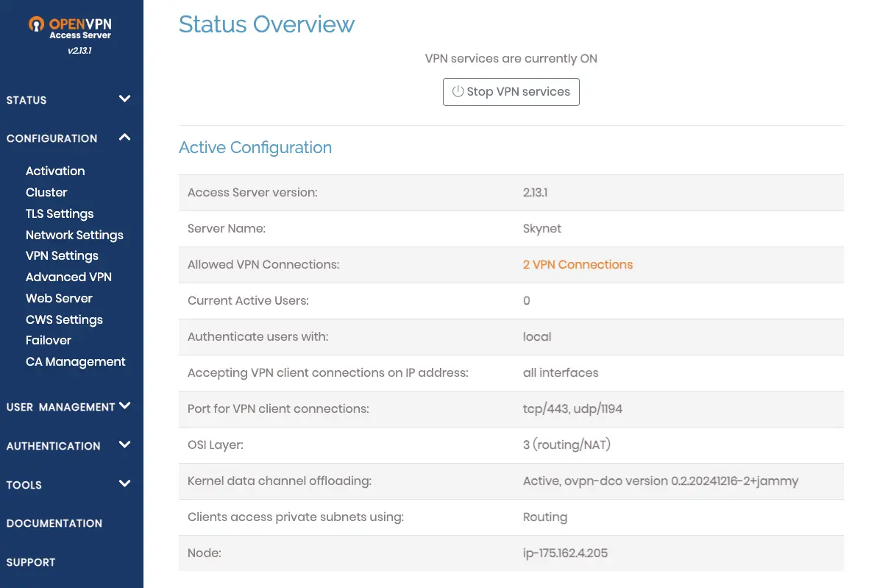Image resolution: width=877 pixels, height=588 pixels.
Task: Open TLS Settings in the sidebar
Action: coord(60,213)
